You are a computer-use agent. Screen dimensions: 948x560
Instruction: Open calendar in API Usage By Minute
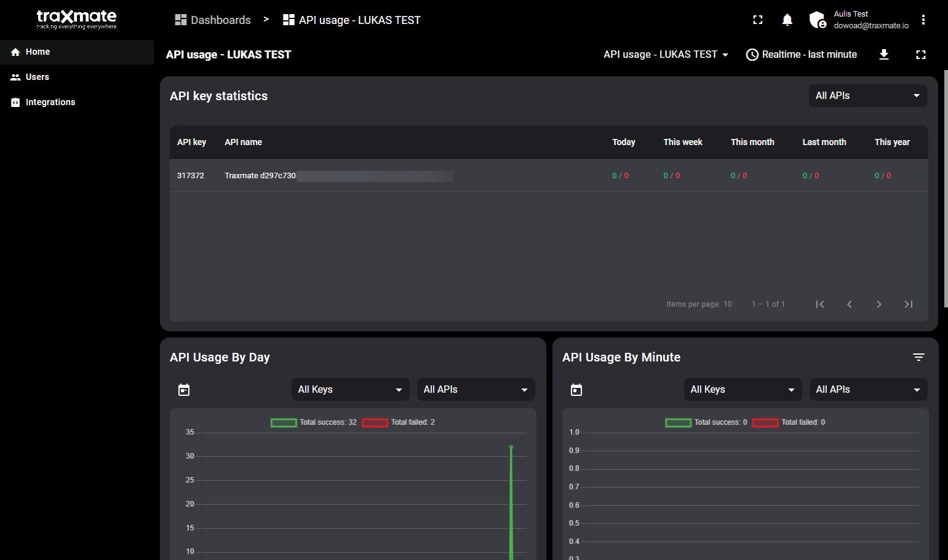pos(576,390)
